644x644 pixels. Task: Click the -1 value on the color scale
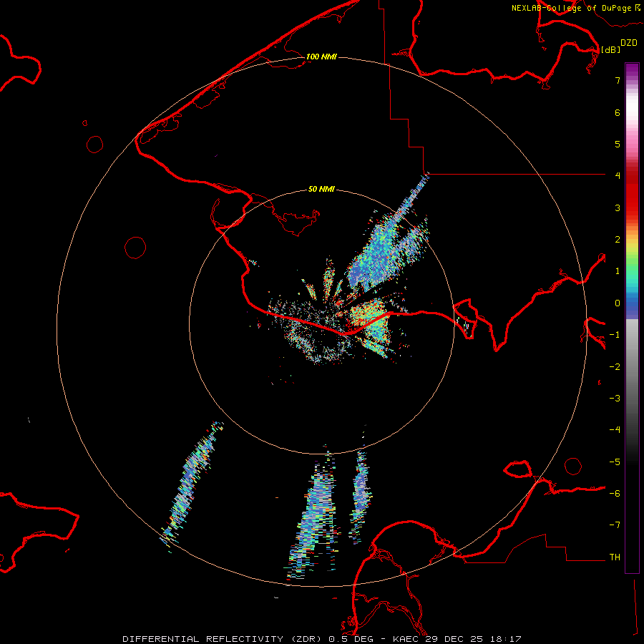pyautogui.click(x=615, y=335)
